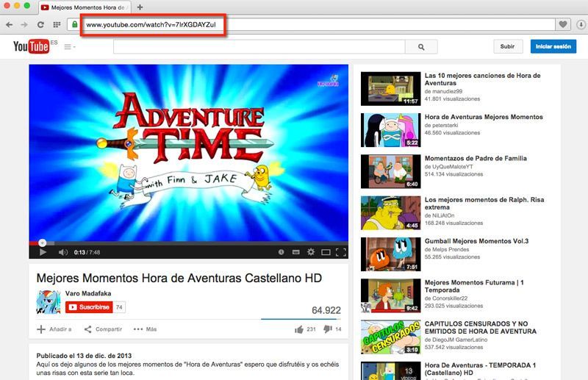Click the Gumball video thumbnail
The height and width of the screenshot is (380, 588).
(391, 254)
